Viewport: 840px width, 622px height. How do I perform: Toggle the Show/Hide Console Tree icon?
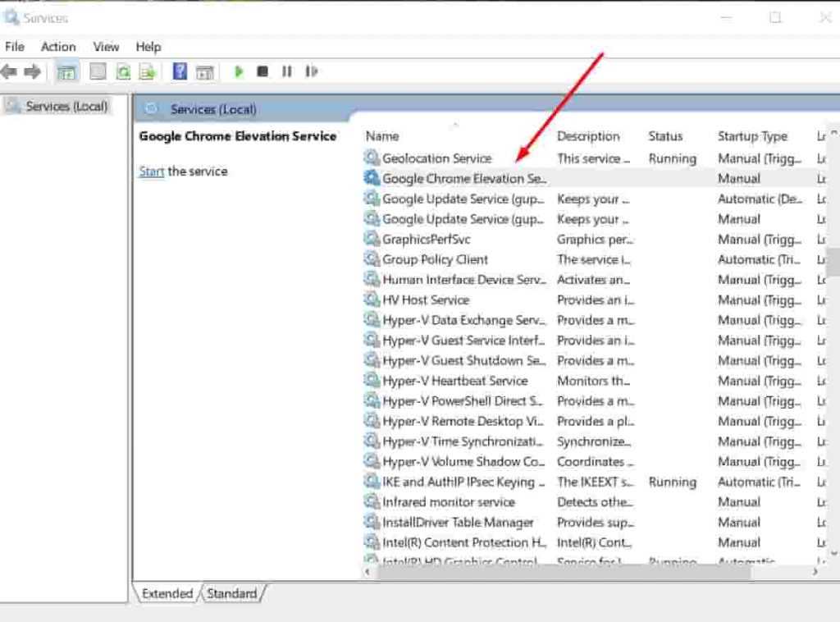[66, 71]
